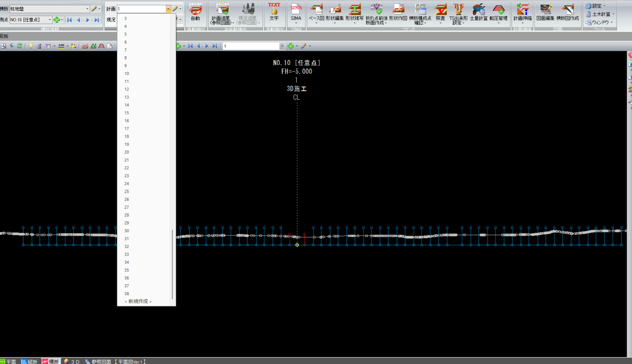Click the green refresh icon in view toolbar
The width and height of the screenshot is (632, 364).
click(x=20, y=46)
